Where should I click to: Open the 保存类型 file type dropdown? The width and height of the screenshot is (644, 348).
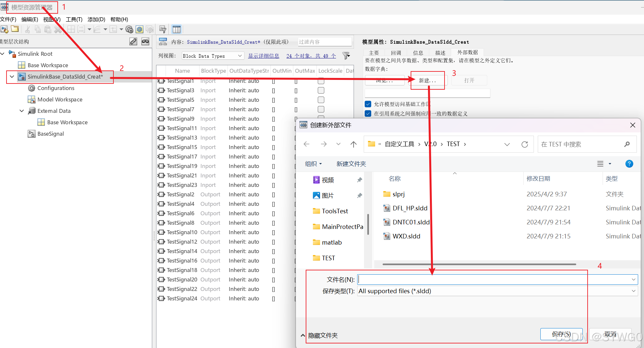point(498,291)
